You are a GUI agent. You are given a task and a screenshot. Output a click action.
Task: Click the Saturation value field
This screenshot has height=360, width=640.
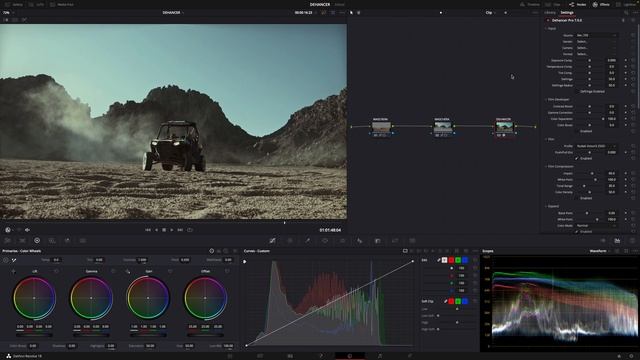click(150, 346)
